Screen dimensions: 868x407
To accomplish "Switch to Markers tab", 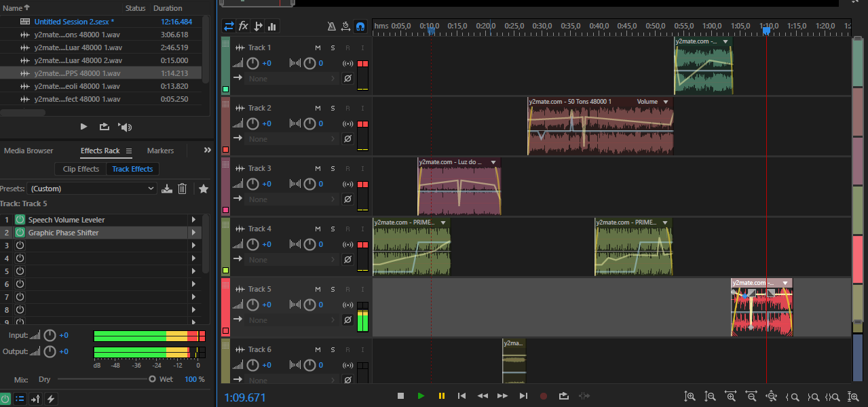I will coord(160,151).
